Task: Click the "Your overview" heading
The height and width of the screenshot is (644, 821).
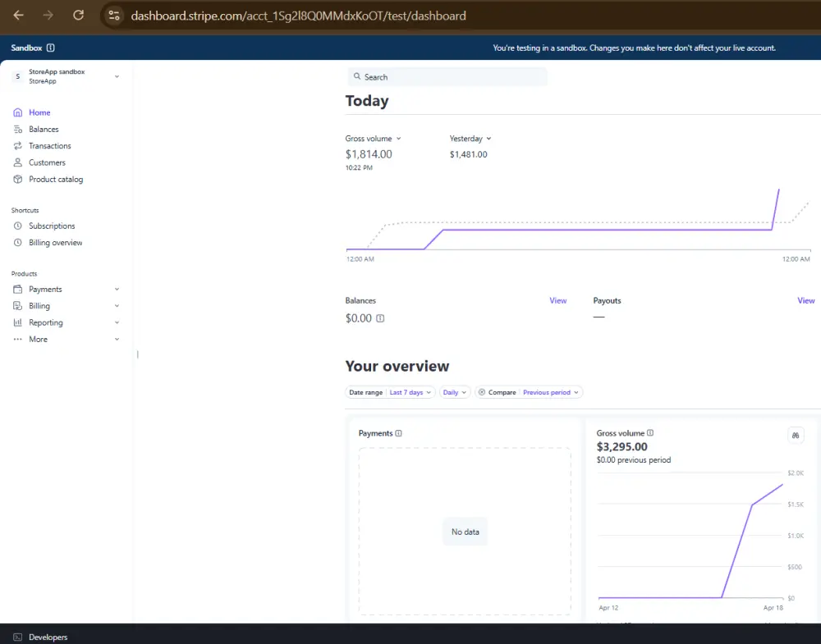Action: (397, 366)
